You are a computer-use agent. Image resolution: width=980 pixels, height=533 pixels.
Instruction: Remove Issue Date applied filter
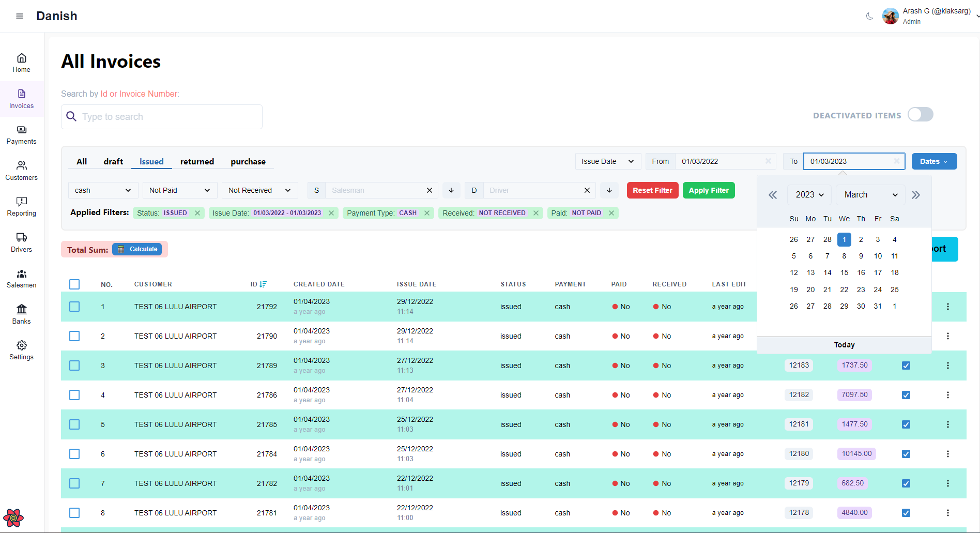(331, 213)
